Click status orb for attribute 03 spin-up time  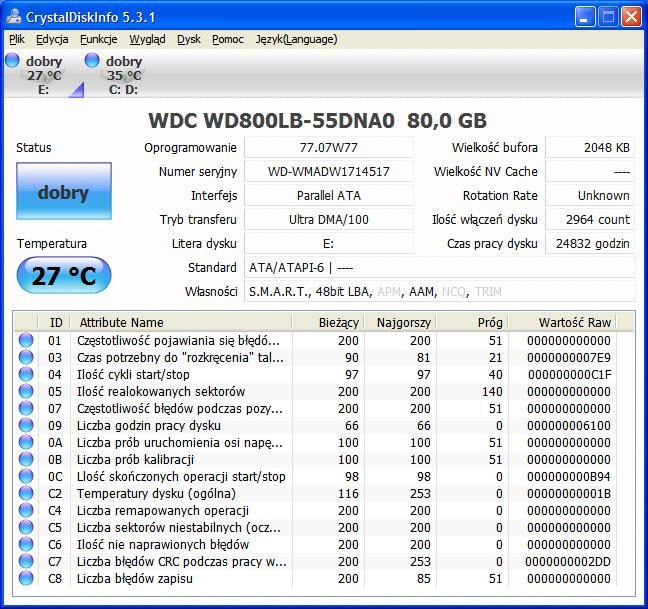click(26, 357)
